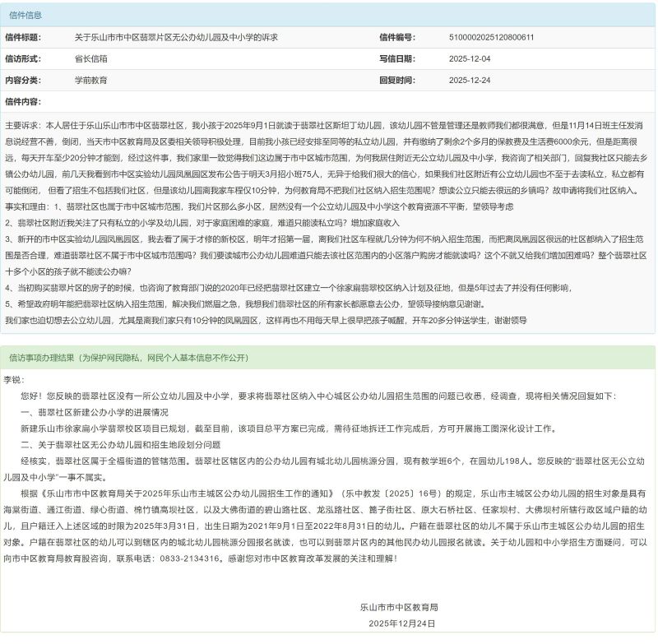The image size is (658, 644).
Task: Click the 乐山市市中区教育局 signature
Action: pos(399,607)
